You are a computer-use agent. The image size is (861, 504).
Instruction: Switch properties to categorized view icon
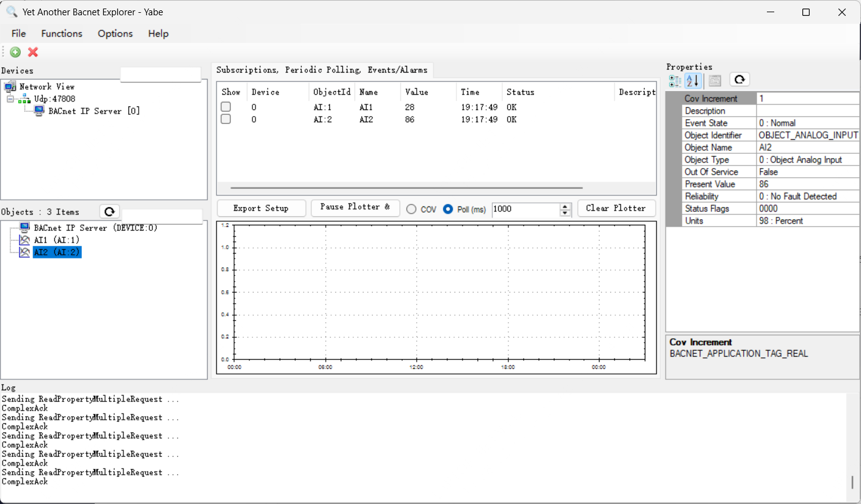pyautogui.click(x=675, y=81)
